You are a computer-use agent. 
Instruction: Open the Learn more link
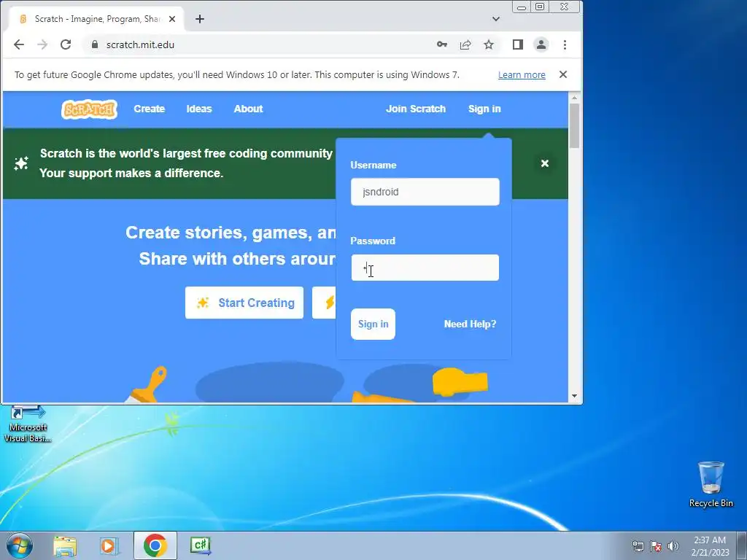(x=522, y=75)
